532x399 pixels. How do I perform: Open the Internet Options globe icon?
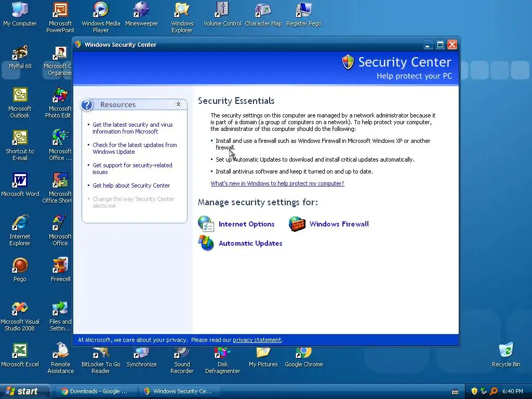[206, 224]
